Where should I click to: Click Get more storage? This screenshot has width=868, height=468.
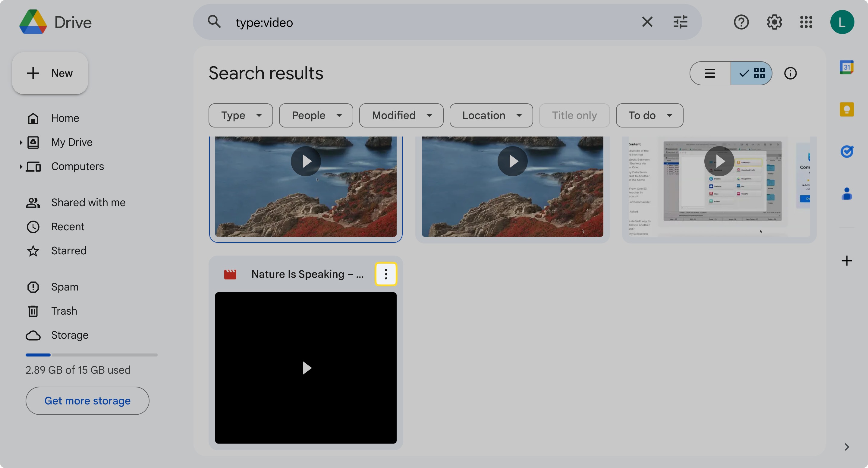click(x=87, y=400)
